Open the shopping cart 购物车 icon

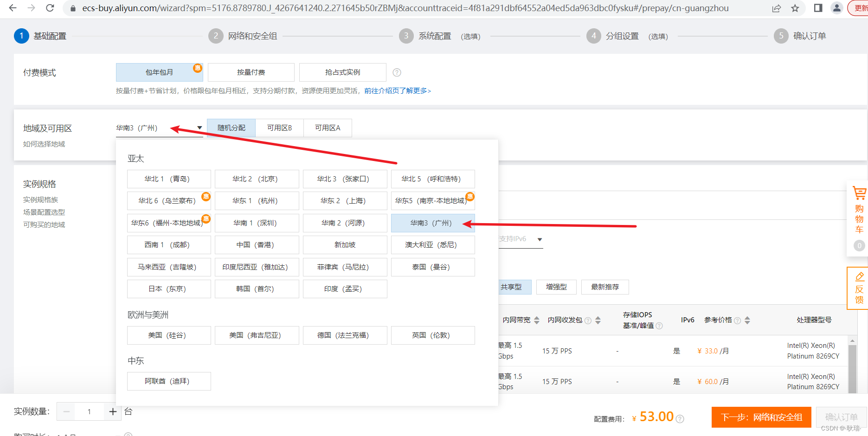[x=859, y=193]
